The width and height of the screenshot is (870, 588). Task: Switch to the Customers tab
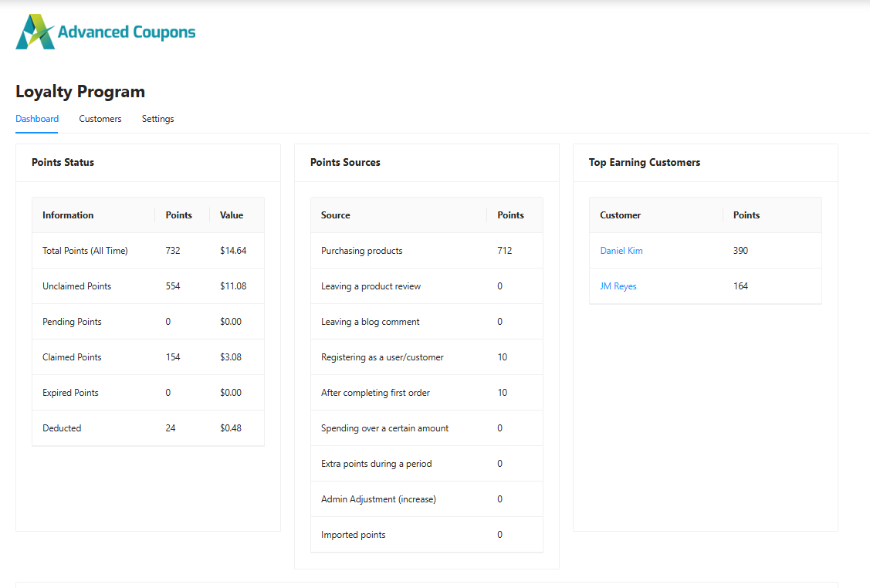pyautogui.click(x=100, y=119)
